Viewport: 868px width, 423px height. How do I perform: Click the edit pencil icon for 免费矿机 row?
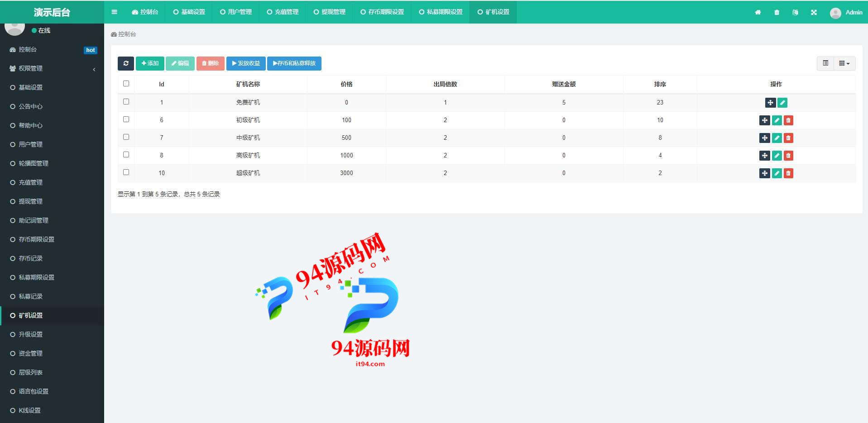(782, 103)
